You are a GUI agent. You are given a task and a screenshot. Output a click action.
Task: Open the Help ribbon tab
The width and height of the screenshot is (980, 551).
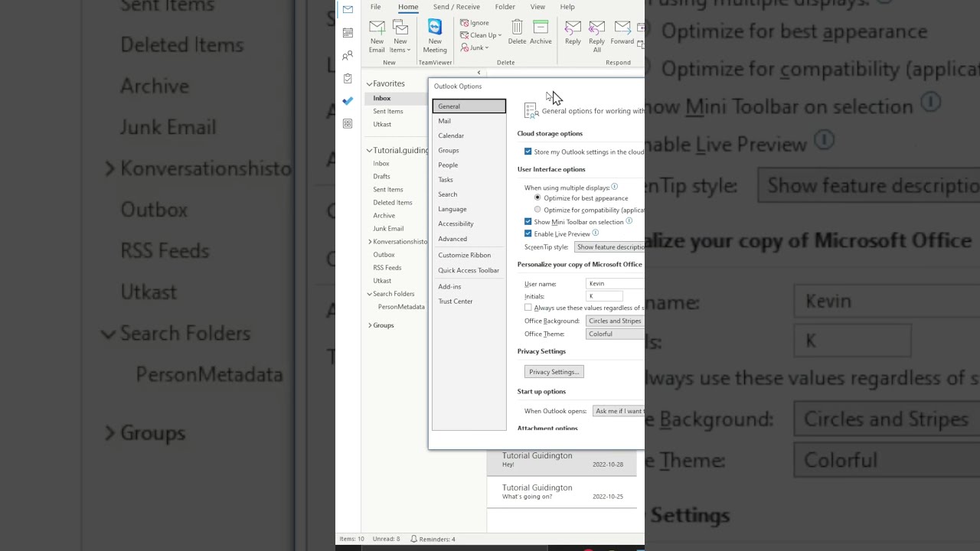[567, 7]
